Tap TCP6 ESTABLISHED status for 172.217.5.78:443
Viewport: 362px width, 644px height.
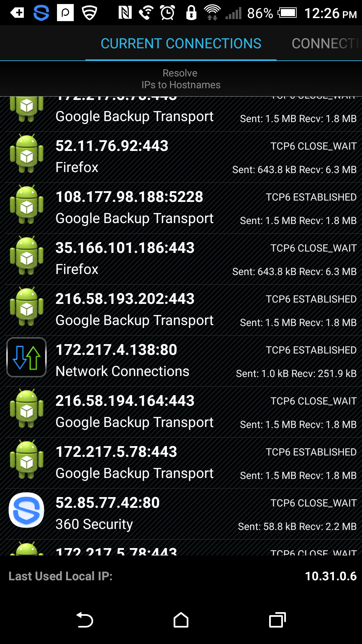pos(311,452)
